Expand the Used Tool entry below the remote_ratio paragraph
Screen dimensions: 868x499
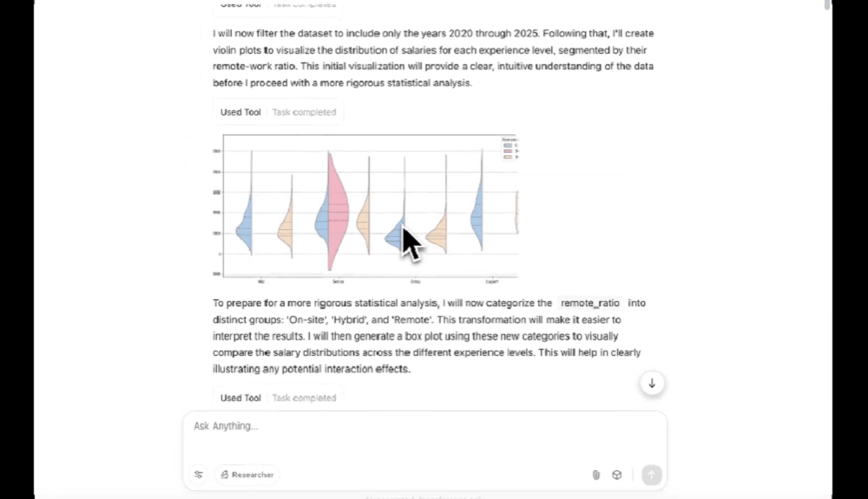(x=240, y=397)
